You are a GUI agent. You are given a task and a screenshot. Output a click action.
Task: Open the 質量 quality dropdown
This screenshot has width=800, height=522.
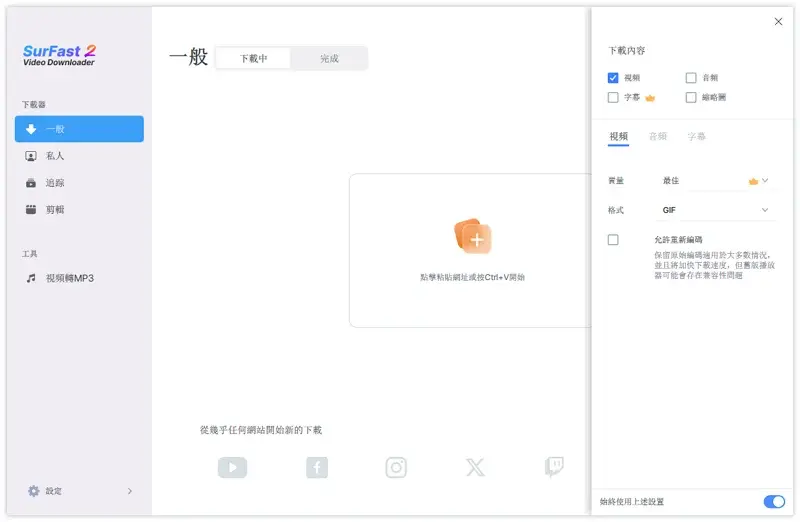coord(765,181)
